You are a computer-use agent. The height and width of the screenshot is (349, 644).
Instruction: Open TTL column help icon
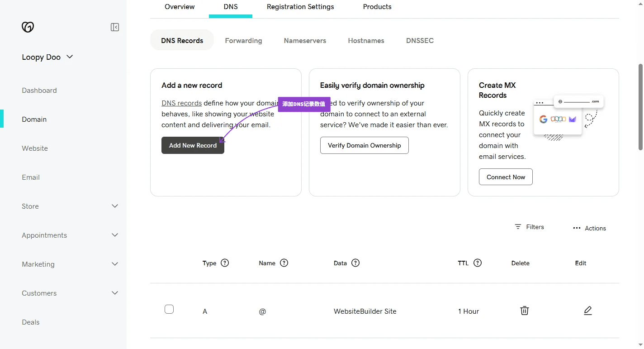pos(478,263)
